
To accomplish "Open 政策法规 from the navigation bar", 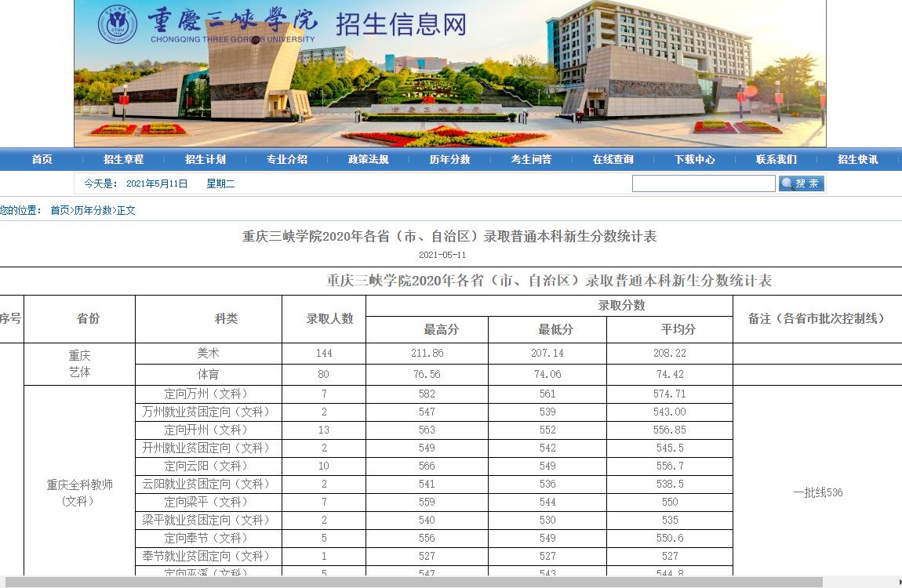I will (368, 159).
